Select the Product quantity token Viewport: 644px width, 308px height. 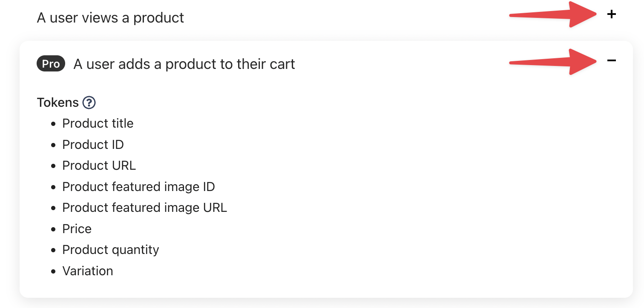coord(111,250)
